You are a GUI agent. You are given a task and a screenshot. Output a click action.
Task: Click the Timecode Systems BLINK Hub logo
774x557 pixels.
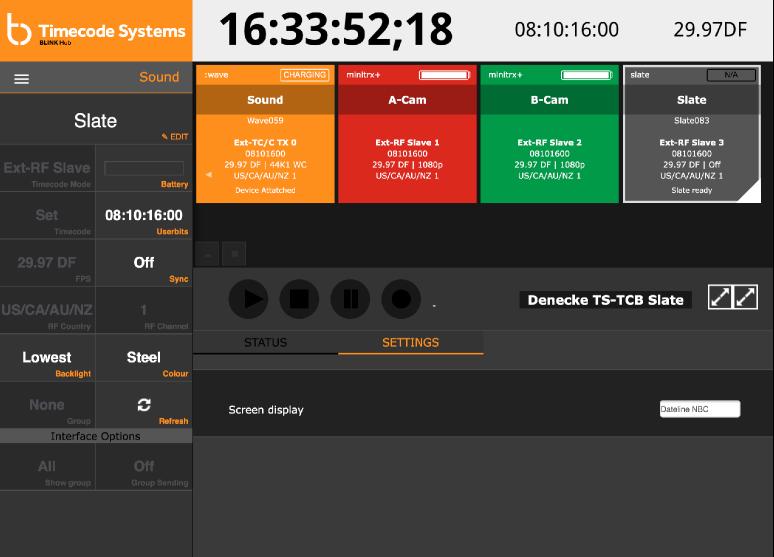click(x=96, y=30)
